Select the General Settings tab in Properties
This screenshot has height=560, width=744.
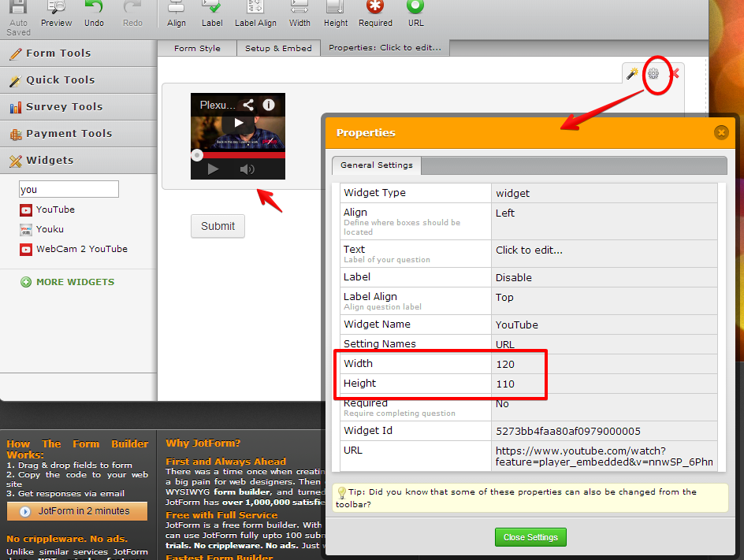(x=376, y=165)
